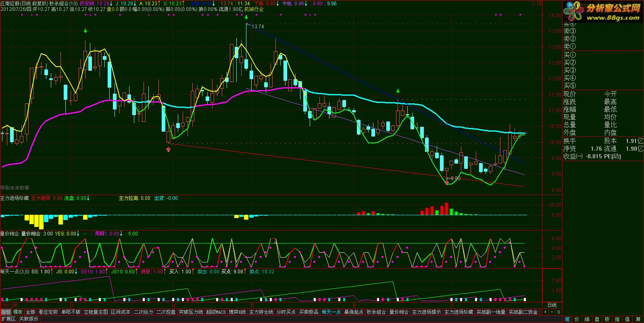
Task: Click the red up arrow at the 8.90 low
Action: pos(447,183)
